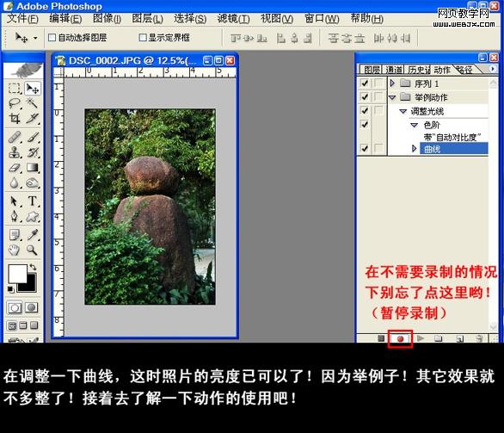504x433 pixels.
Task: Pick the white foreground color swatch
Action: pyautogui.click(x=17, y=274)
